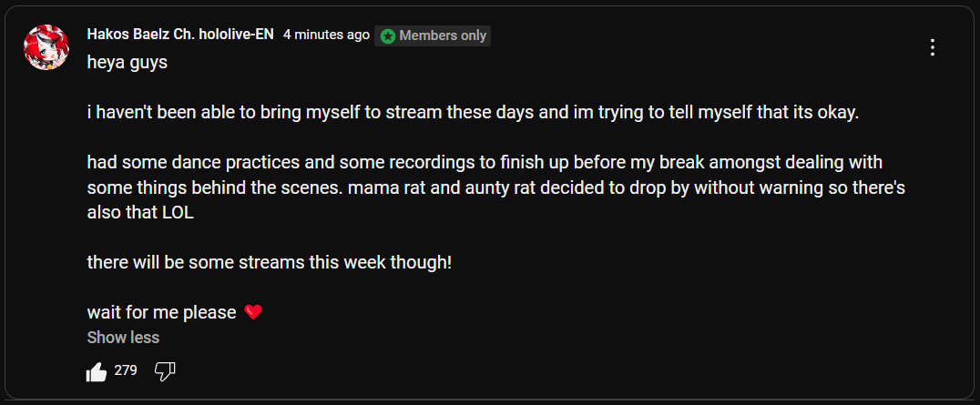The width and height of the screenshot is (980, 405).
Task: Collapse post with Show less
Action: pyautogui.click(x=123, y=338)
